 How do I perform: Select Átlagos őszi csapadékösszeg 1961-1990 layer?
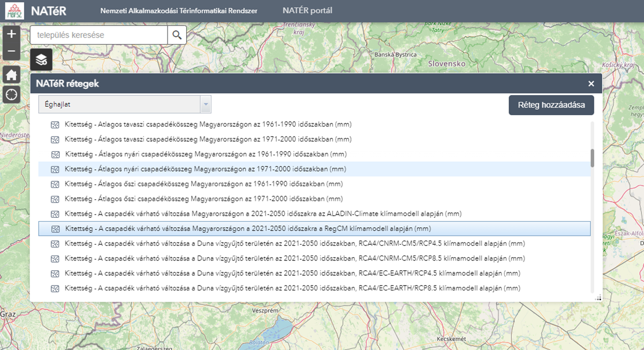[204, 183]
